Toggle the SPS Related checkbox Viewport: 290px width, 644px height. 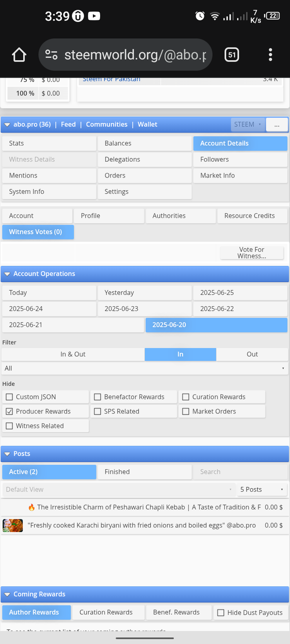point(97,412)
